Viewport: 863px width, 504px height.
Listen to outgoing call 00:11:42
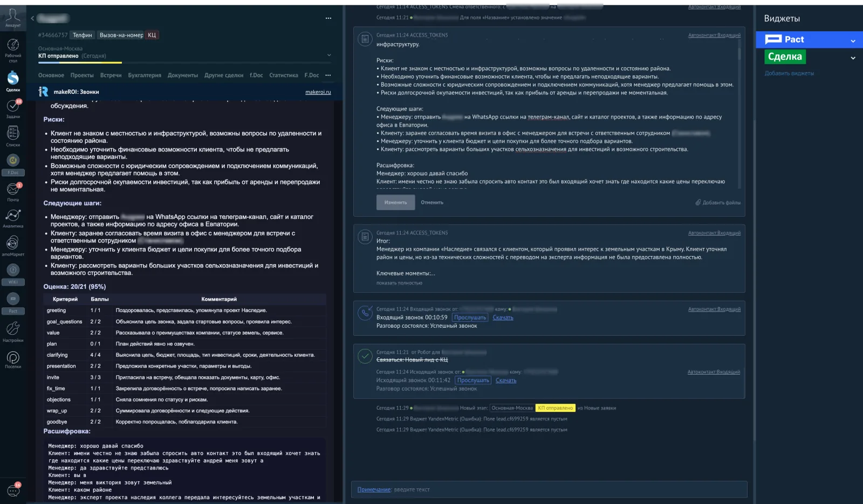(473, 380)
